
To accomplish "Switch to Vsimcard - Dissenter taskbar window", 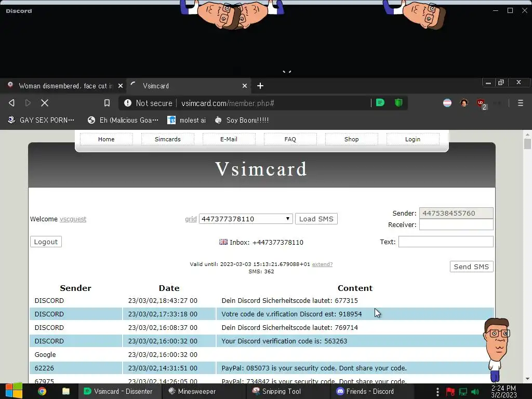I will [x=120, y=391].
